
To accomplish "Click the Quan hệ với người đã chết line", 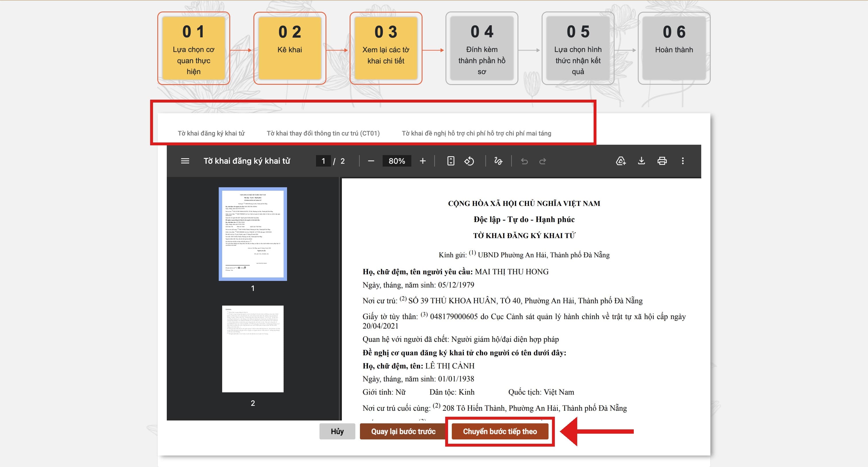I will click(x=460, y=339).
